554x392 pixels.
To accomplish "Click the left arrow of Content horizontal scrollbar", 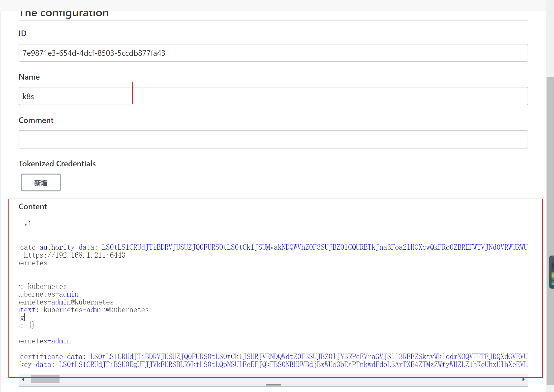I will [x=23, y=379].
